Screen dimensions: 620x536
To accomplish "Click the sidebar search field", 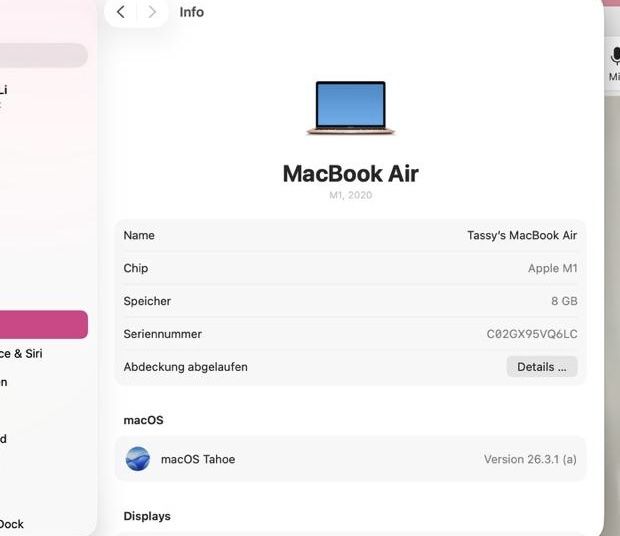I will 43,55.
